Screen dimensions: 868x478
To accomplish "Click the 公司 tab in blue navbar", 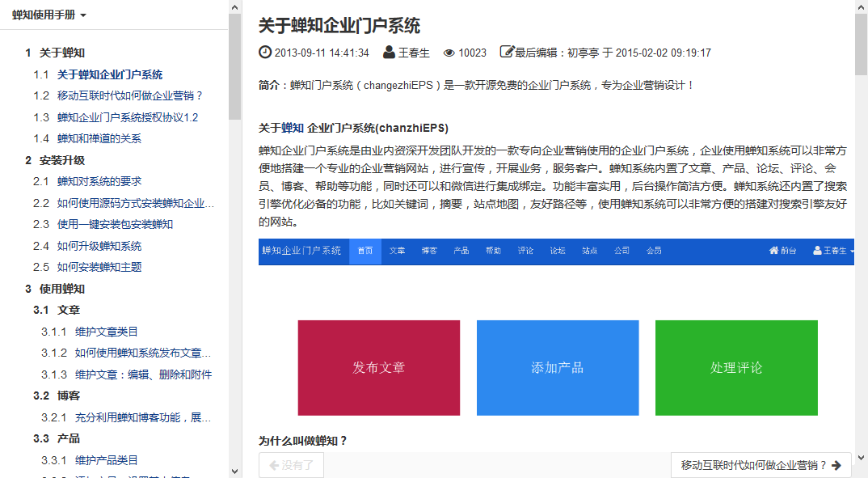I will pyautogui.click(x=622, y=251).
